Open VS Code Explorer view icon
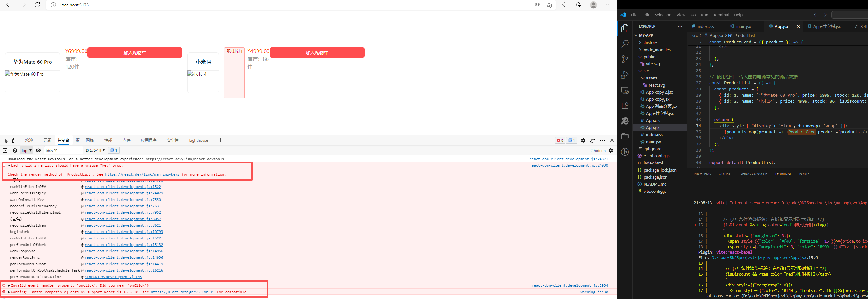Image resolution: width=868 pixels, height=299 pixels. tap(625, 28)
